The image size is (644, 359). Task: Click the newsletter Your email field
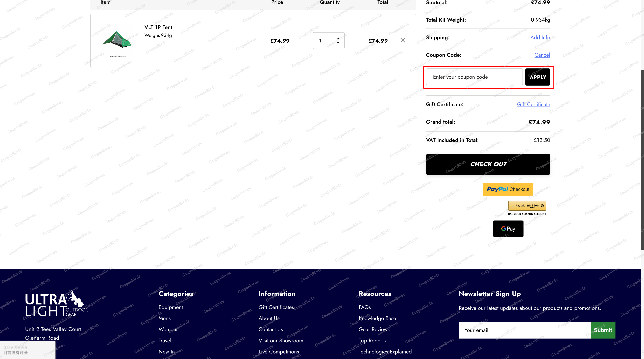[524, 330]
